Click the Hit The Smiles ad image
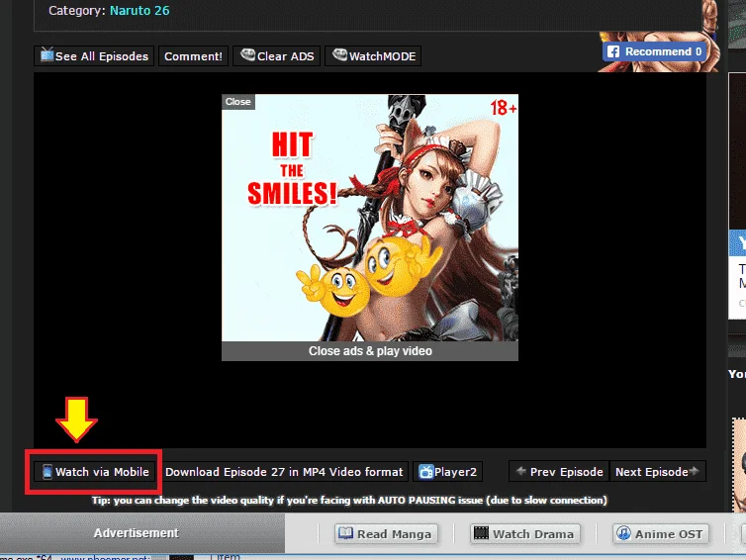This screenshot has width=746, height=560. [x=370, y=218]
